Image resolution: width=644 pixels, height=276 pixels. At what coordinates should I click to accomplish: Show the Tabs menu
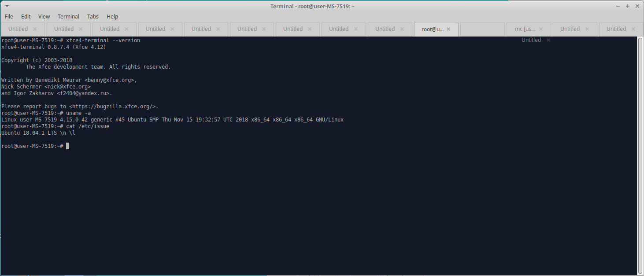coord(93,16)
